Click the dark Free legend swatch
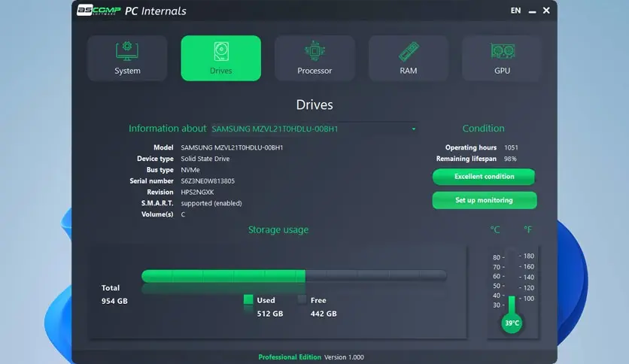The height and width of the screenshot is (364, 629). click(302, 299)
